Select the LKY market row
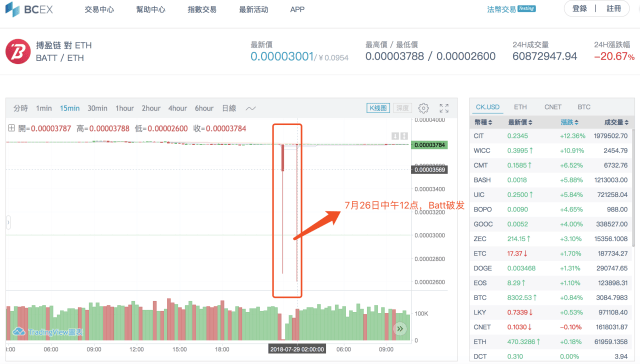Image resolution: width=640 pixels, height=364 pixels. [551, 312]
